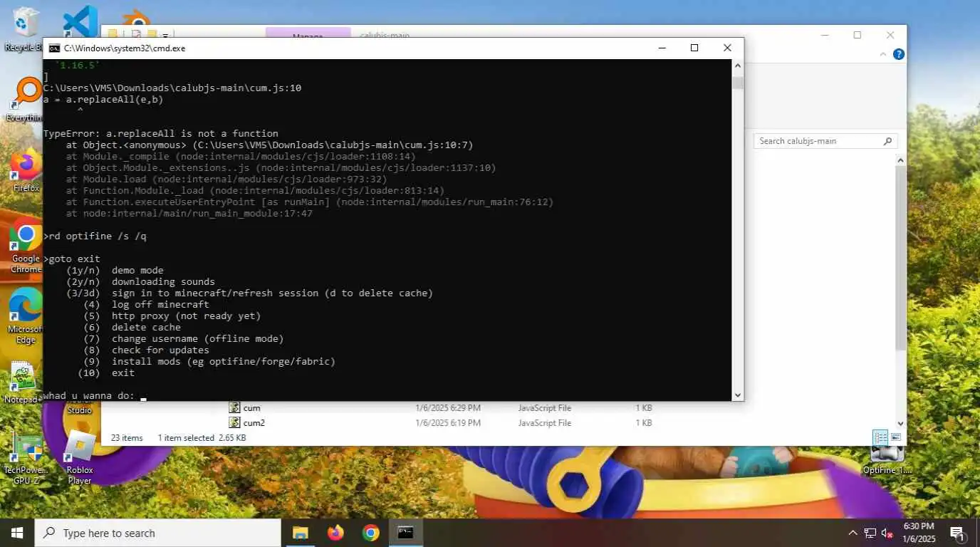Open Roblox Player desktop shortcut

pos(80,458)
